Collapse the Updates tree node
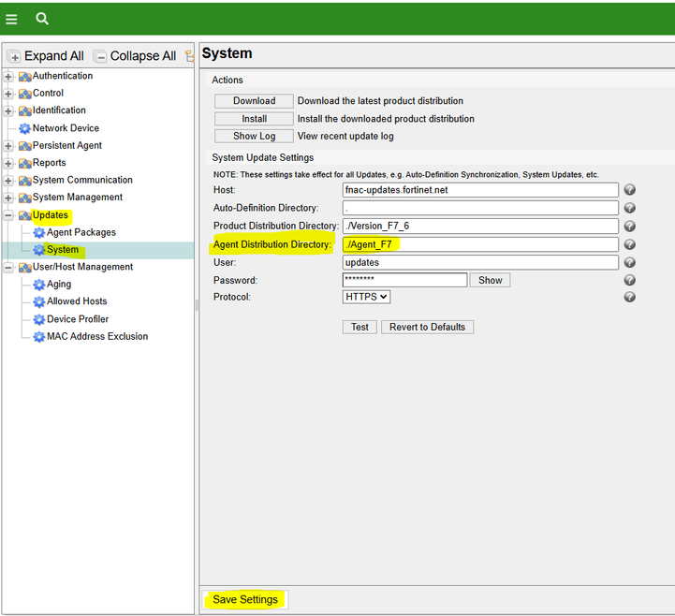The width and height of the screenshot is (675, 616). pos(8,215)
